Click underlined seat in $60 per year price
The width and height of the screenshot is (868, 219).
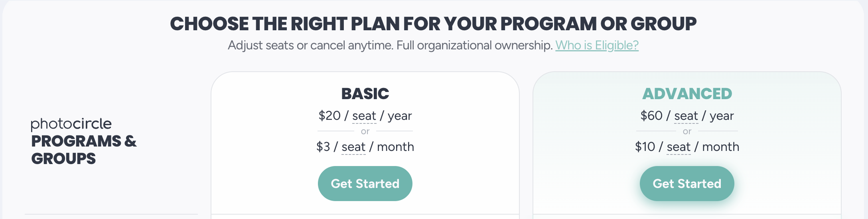686,116
